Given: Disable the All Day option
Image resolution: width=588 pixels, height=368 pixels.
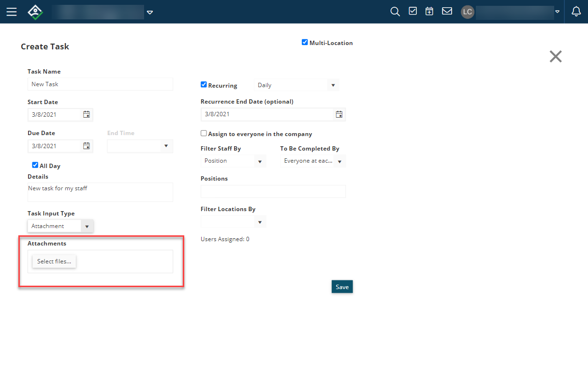Looking at the screenshot, I should pos(35,165).
